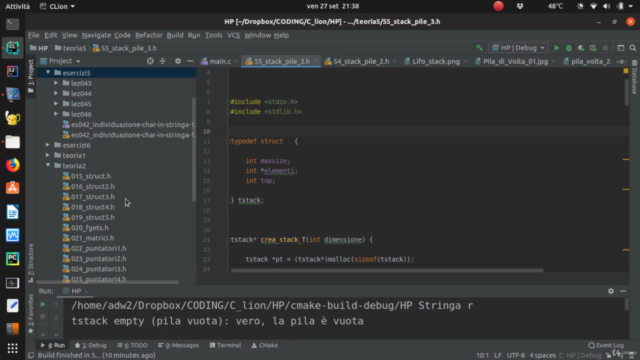This screenshot has height=360, width=640.
Task: Open Run panel settings gear
Action: [x=611, y=291]
